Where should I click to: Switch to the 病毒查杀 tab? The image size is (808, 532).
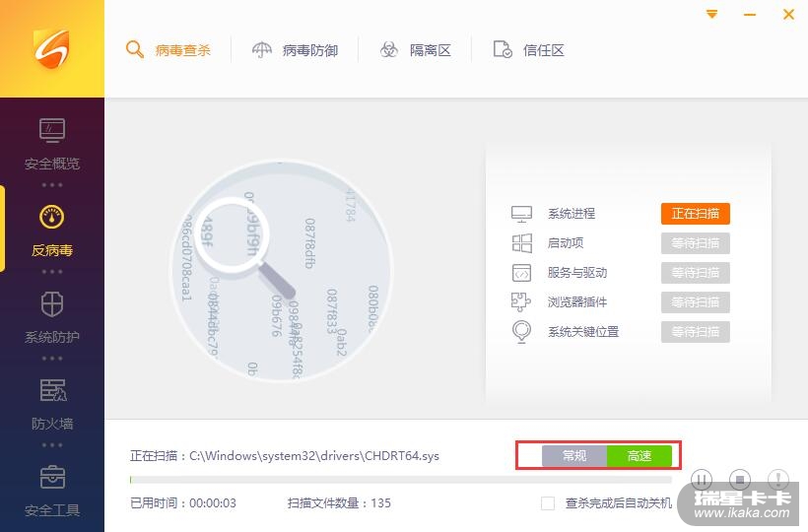click(168, 50)
